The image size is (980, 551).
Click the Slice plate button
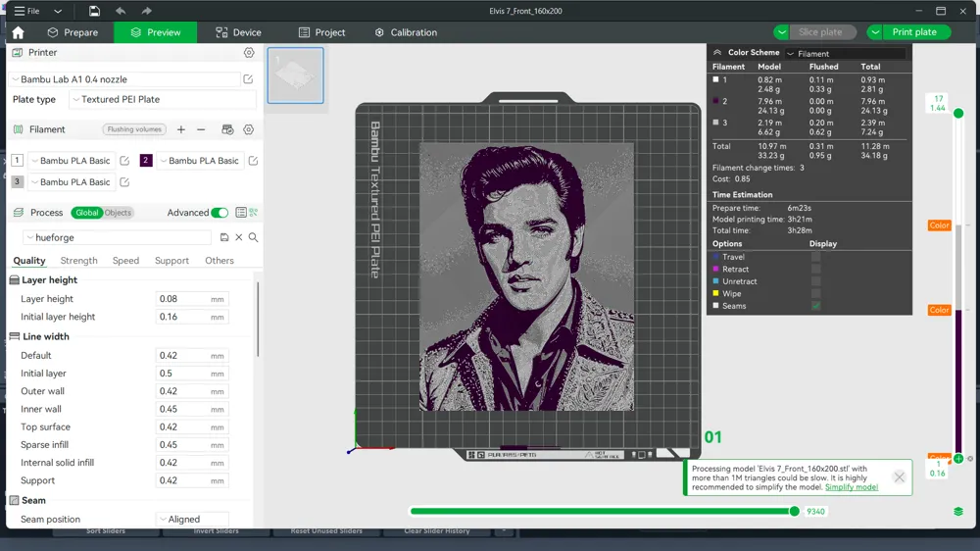[820, 32]
